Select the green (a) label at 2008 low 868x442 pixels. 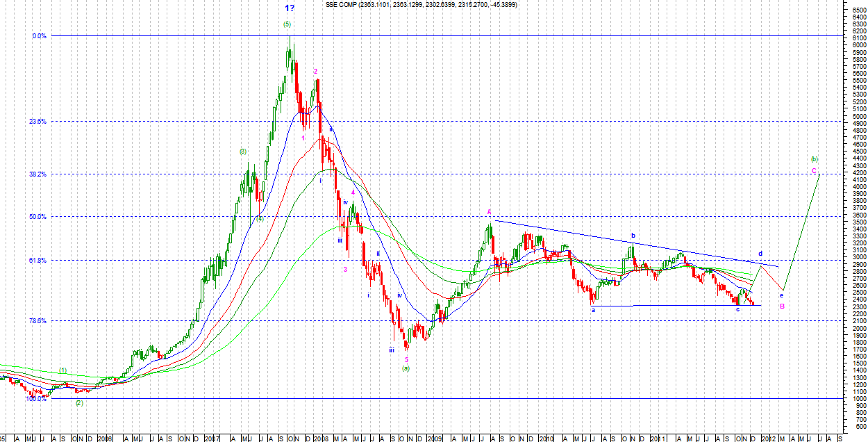[406, 368]
